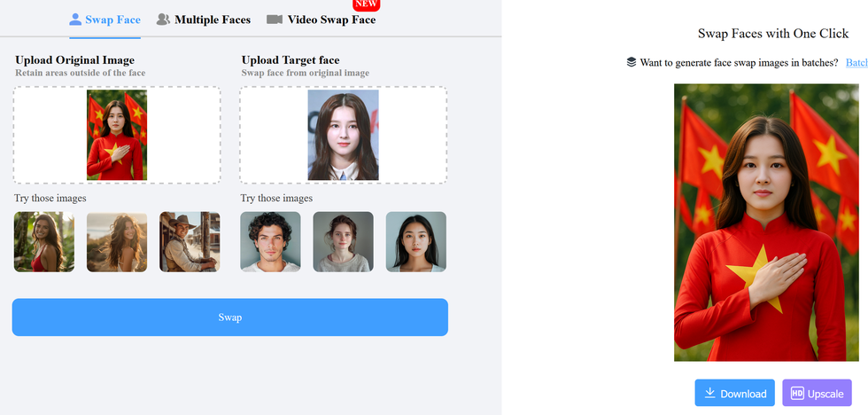868x415 pixels.
Task: Choose the cowboy hat man sample image
Action: [x=190, y=241]
